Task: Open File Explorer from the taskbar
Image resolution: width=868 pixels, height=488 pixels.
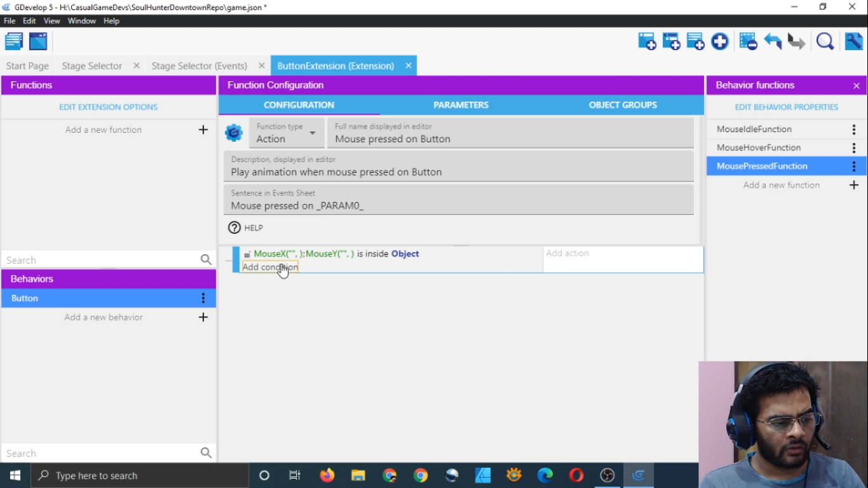Action: [358, 475]
